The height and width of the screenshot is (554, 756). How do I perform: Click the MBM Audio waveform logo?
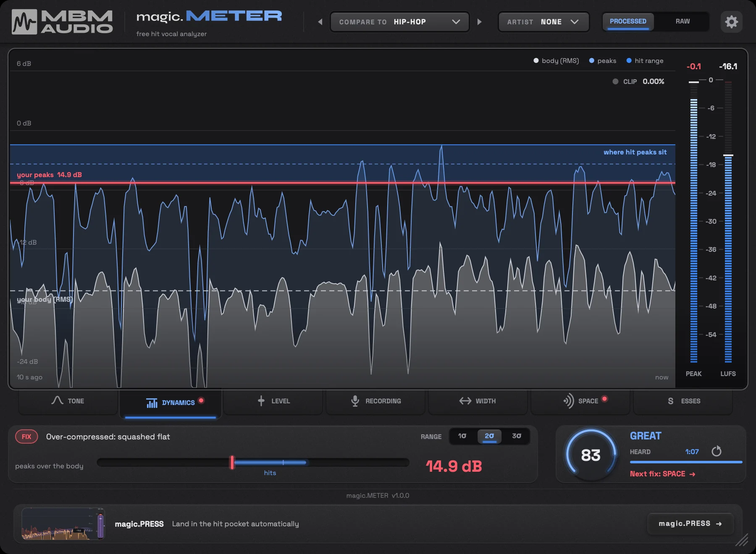24,22
